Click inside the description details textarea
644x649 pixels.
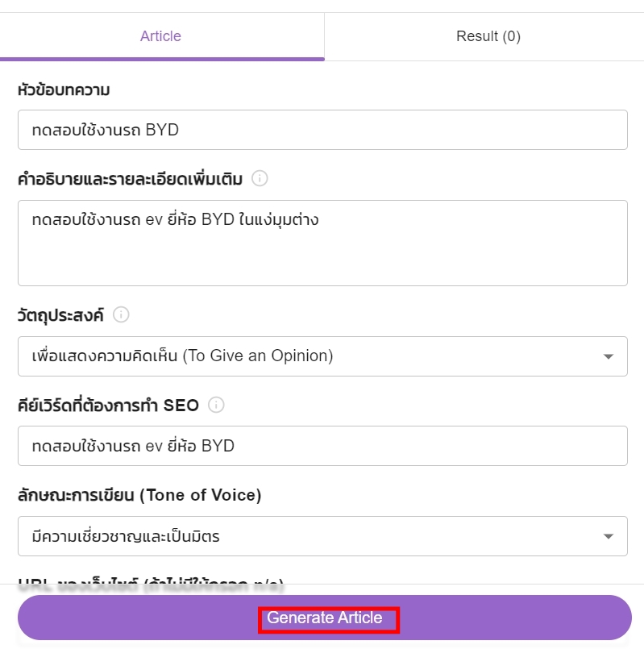(x=322, y=243)
